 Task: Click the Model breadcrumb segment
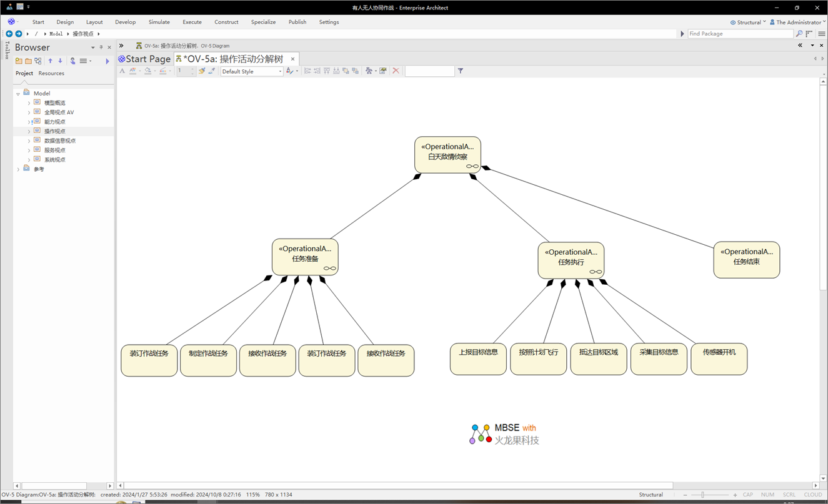pos(56,34)
